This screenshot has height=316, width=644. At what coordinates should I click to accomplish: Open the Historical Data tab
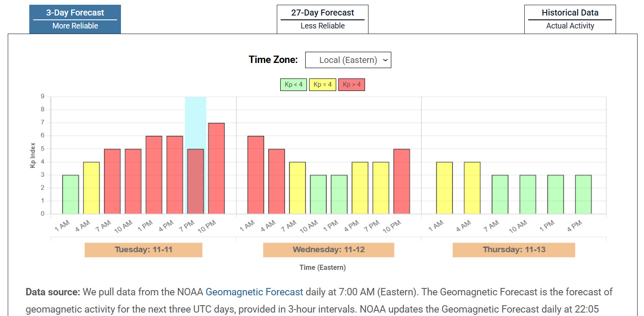[570, 19]
